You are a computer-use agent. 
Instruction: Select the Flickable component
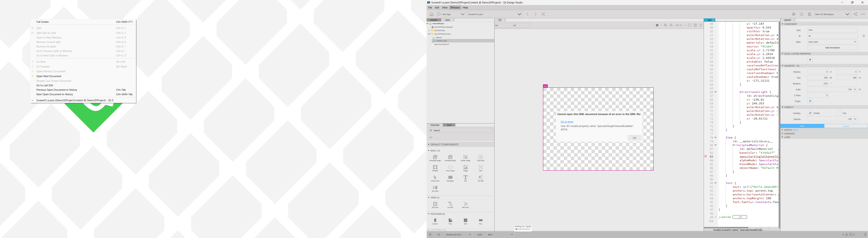(x=435, y=168)
